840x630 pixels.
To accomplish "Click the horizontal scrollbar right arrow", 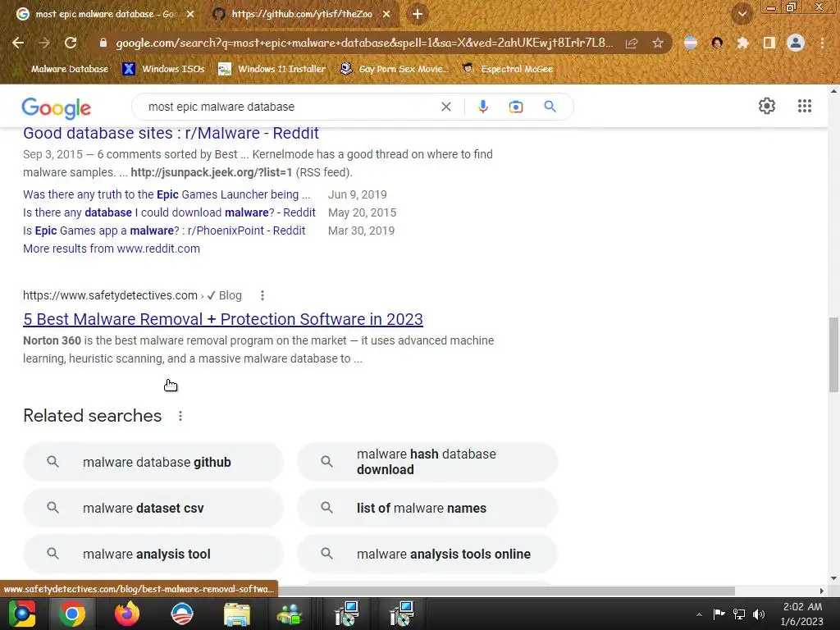I will [x=822, y=591].
